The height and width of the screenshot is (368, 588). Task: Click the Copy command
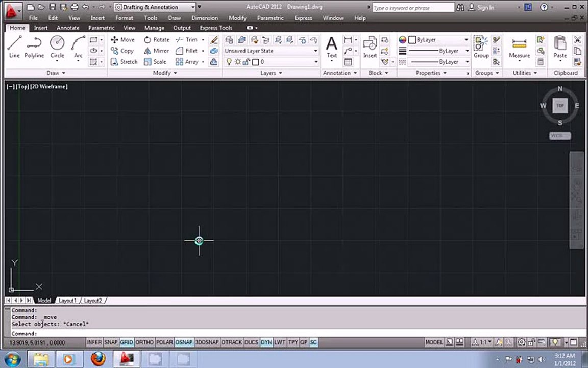tap(122, 51)
